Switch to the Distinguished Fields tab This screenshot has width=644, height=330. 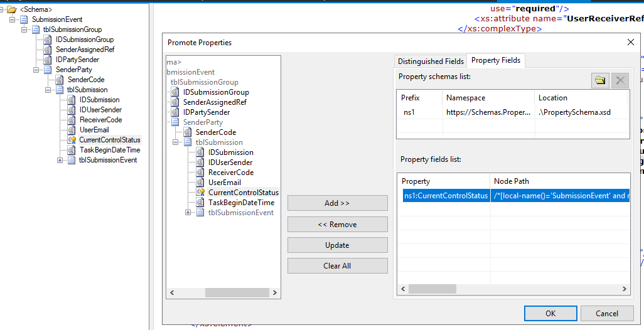[x=431, y=61]
